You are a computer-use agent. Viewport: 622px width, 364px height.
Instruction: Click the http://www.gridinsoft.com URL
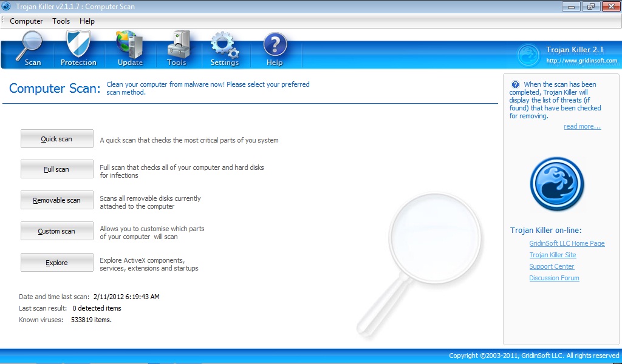click(x=581, y=61)
